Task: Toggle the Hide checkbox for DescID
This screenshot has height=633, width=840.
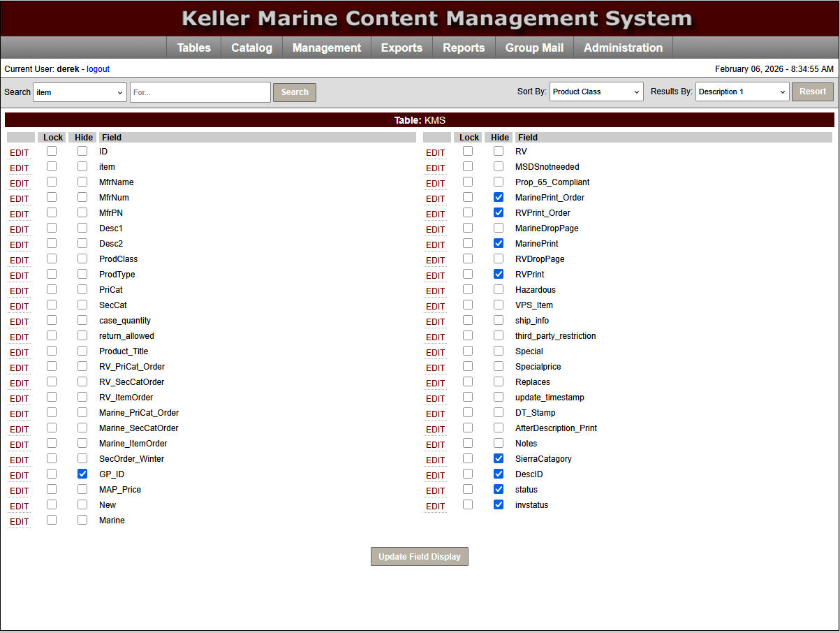Action: 498,474
